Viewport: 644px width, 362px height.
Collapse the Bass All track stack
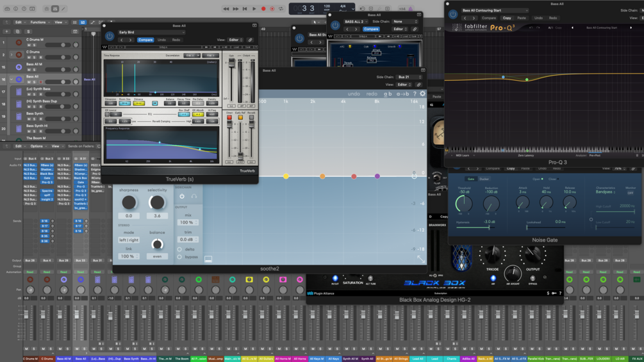click(x=11, y=79)
